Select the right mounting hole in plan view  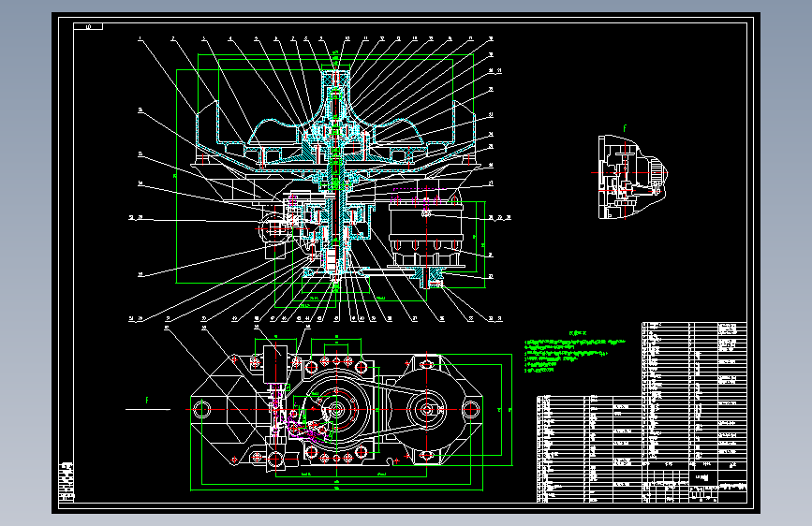click(470, 410)
